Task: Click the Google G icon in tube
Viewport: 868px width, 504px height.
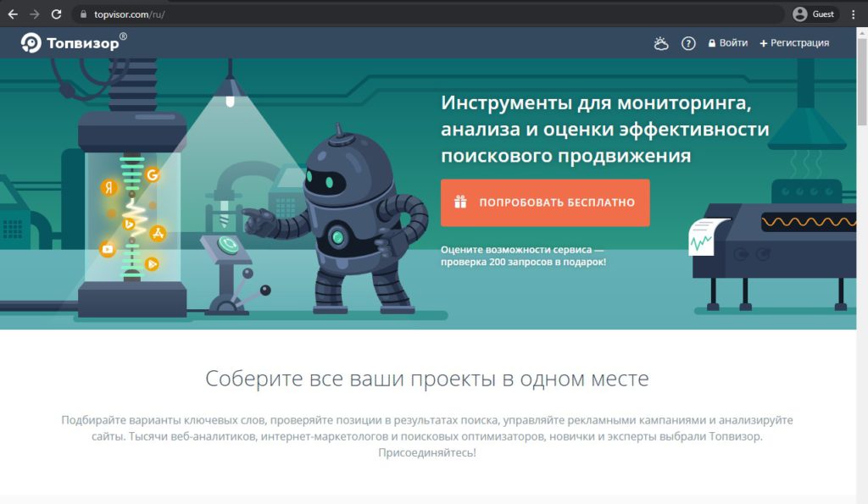Action: (x=153, y=174)
